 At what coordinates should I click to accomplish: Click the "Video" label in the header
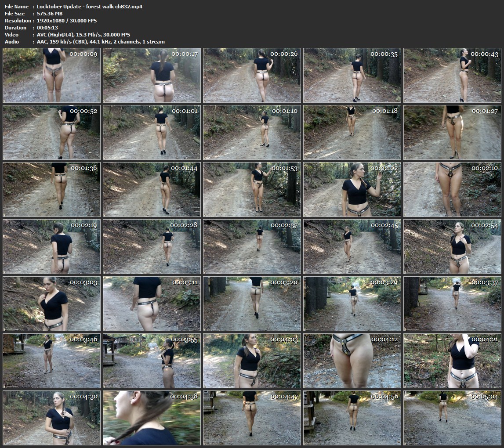11,35
